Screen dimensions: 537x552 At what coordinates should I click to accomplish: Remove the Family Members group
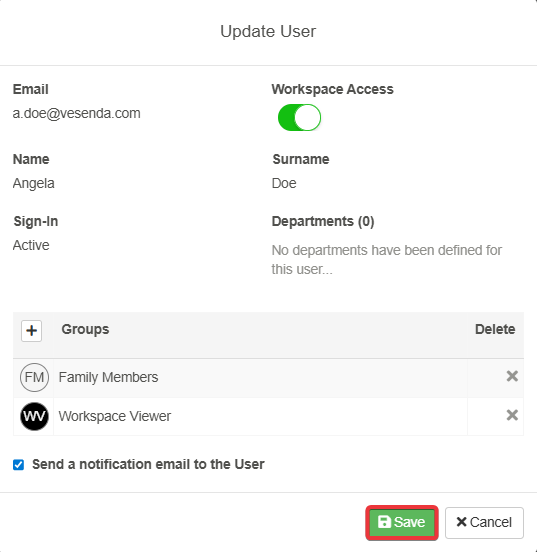[x=512, y=376]
